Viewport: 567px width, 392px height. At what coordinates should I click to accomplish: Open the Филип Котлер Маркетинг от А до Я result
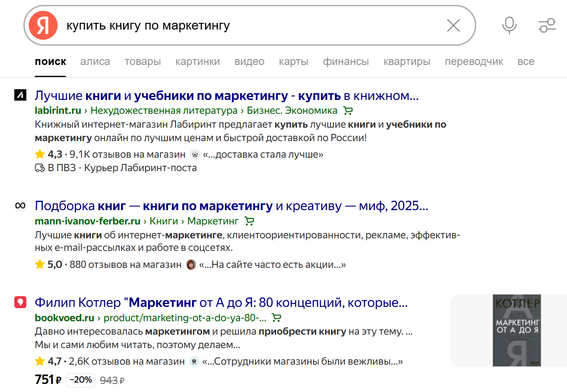tap(221, 303)
